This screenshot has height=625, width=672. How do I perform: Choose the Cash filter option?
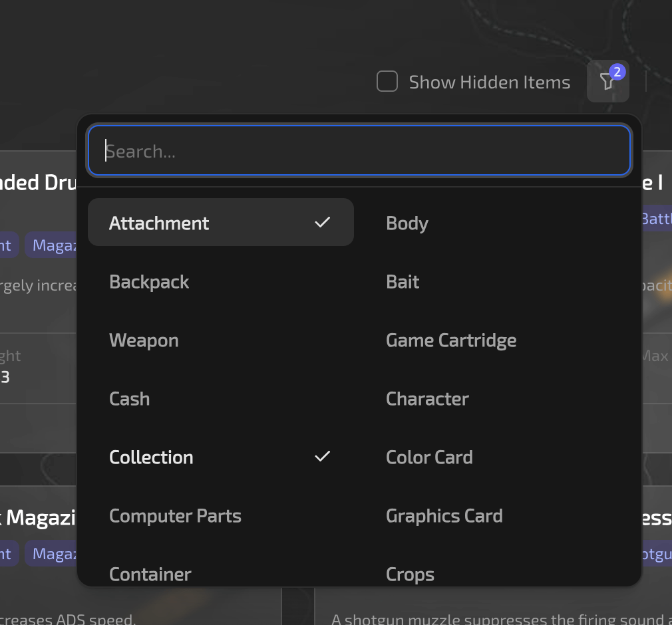(129, 398)
